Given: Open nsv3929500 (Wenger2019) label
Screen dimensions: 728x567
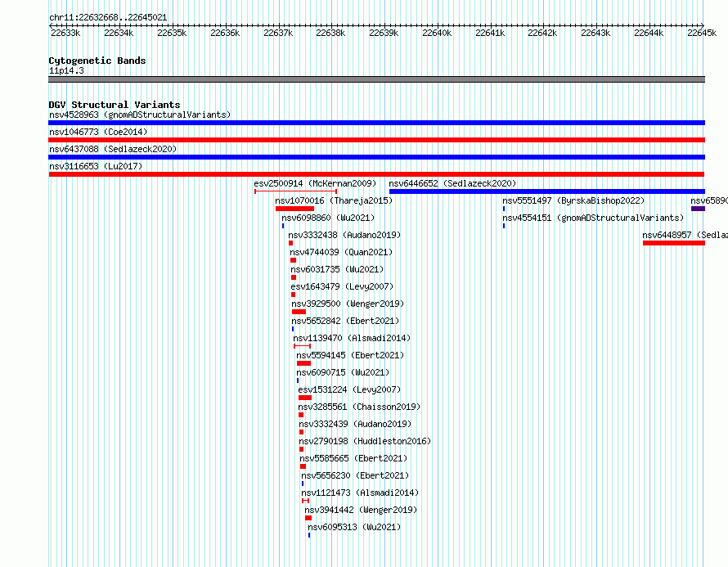Looking at the screenshot, I should pyautogui.click(x=348, y=304).
